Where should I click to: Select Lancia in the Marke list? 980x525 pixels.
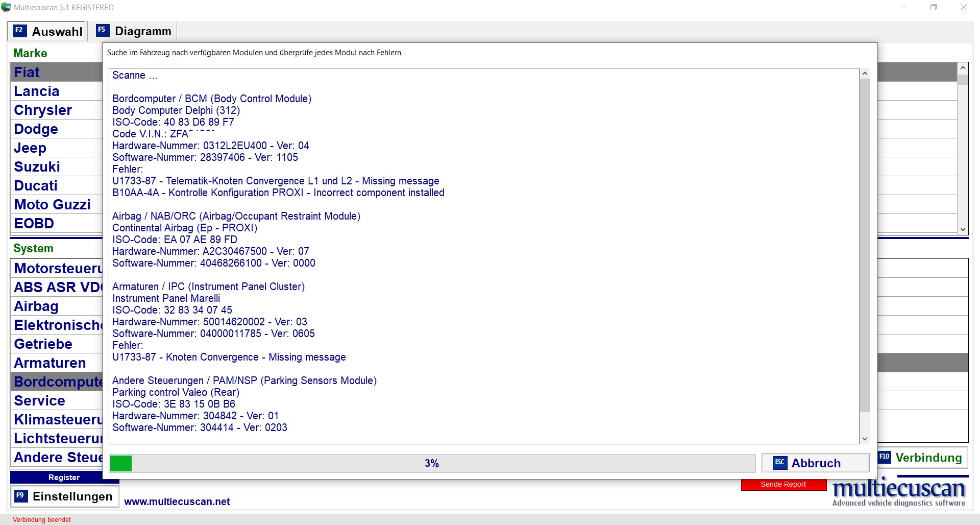pyautogui.click(x=37, y=91)
